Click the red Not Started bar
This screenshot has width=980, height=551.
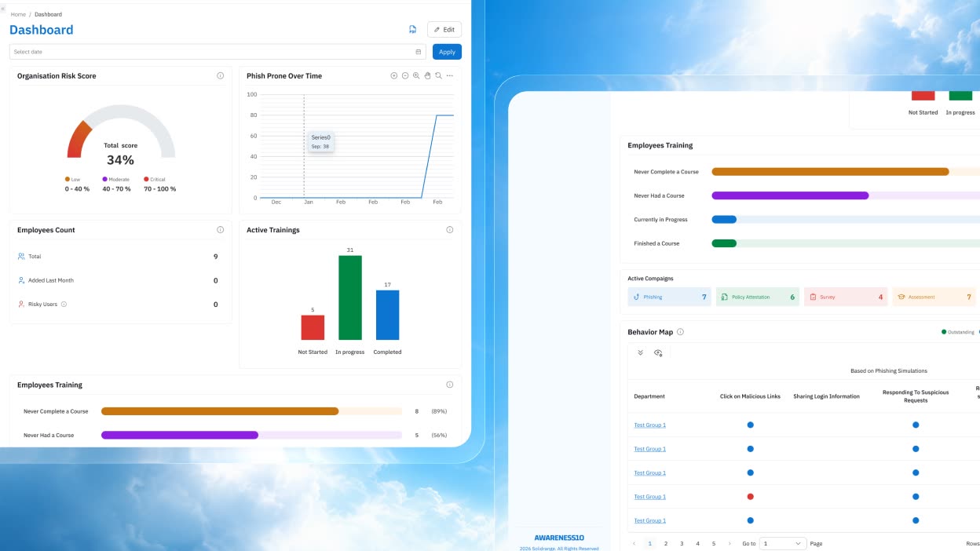tap(313, 327)
